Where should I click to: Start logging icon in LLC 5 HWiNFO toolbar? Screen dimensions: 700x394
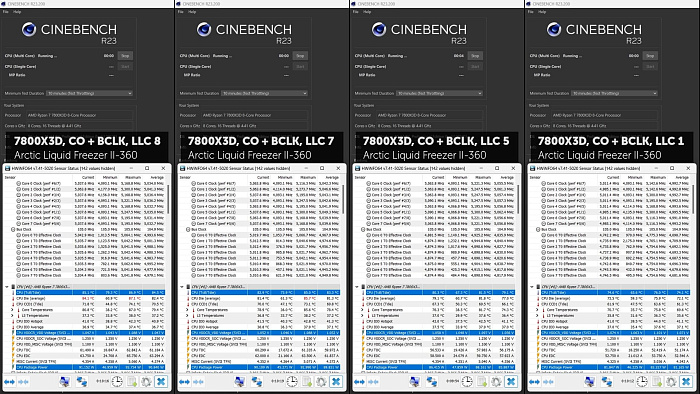(482, 382)
